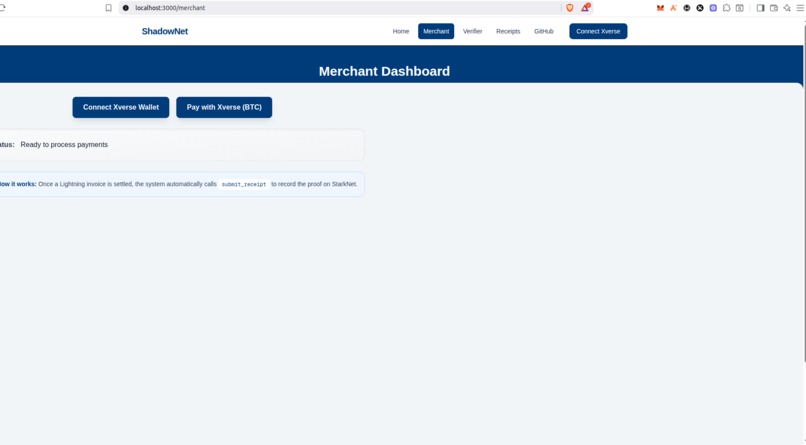Viewport: 806px width, 445px height.
Task: Click the 'Ready to process payments' status text
Action: [x=64, y=144]
